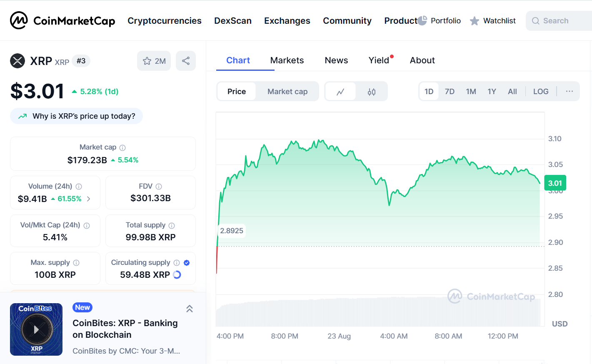Click the circulating supply verified badge
This screenshot has width=592, height=364.
(x=187, y=263)
